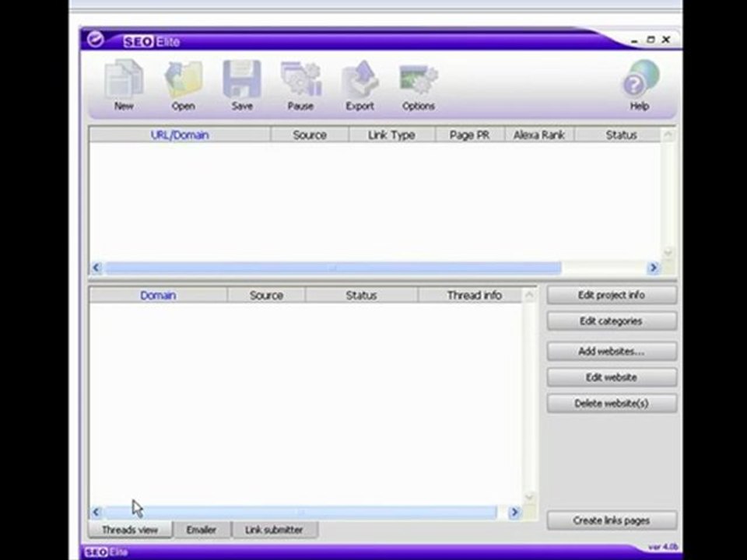Open a project with the Open icon
Screen dimensions: 747x560
[x=184, y=85]
